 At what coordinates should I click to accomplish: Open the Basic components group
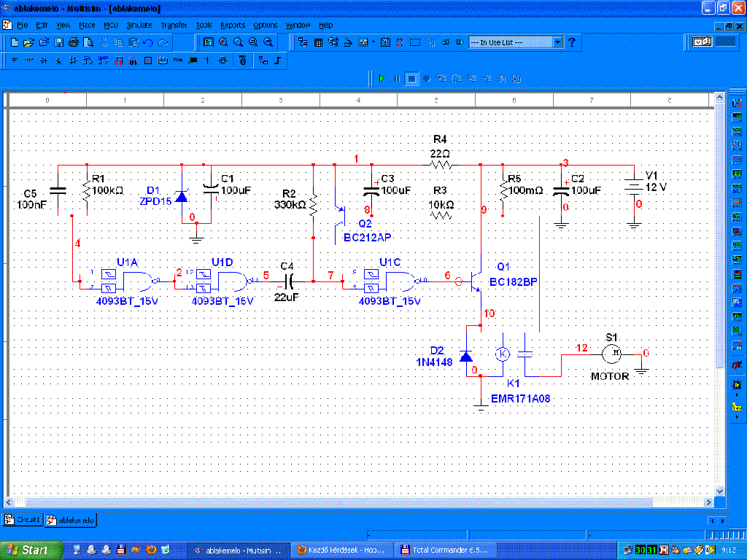(x=29, y=61)
